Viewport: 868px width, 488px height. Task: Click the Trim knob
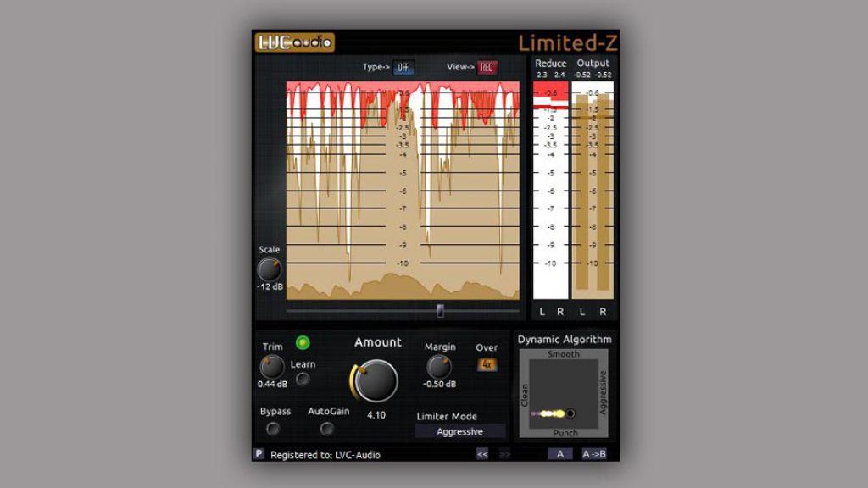coord(272,367)
